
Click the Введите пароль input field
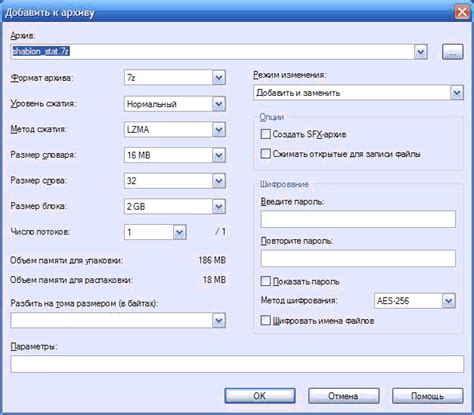(x=358, y=219)
